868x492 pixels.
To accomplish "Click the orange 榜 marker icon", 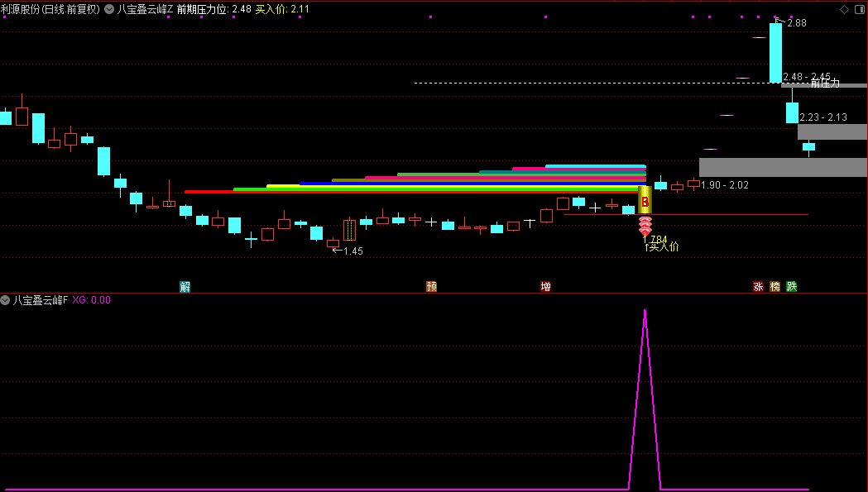I will pos(775,287).
